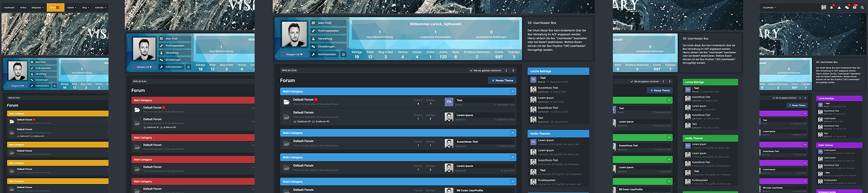
Task: Click the PA avatar in the blue forum list
Action: 449,102
